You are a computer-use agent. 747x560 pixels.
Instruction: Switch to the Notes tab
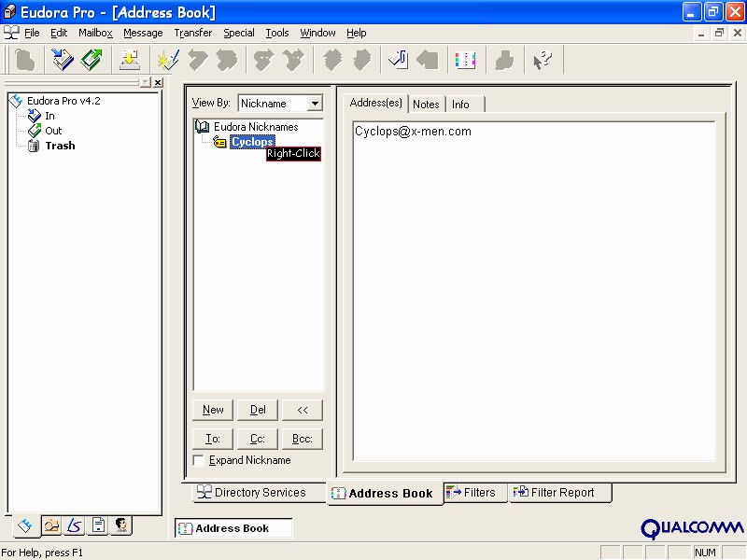(x=426, y=105)
